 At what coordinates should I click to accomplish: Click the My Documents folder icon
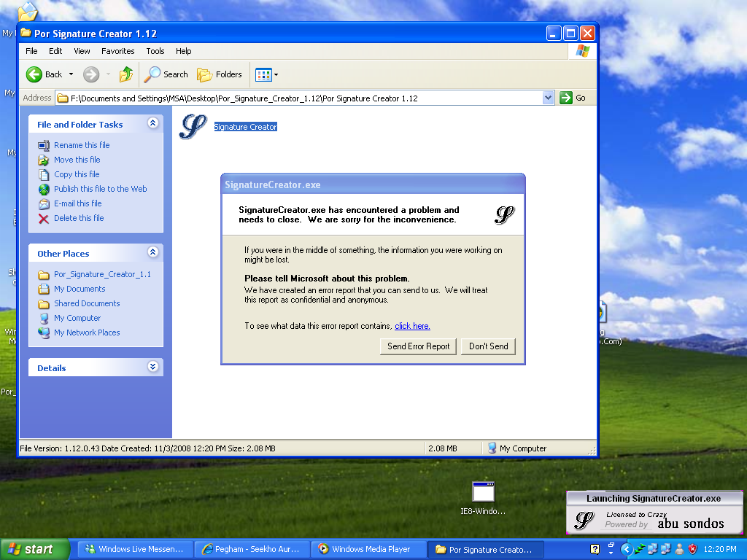pos(44,289)
